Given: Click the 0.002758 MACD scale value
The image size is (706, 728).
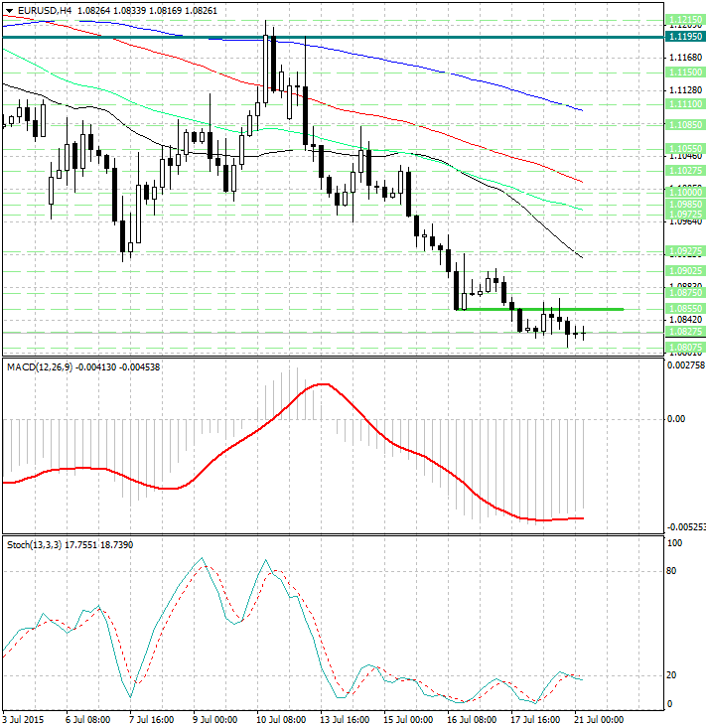Looking at the screenshot, I should coord(686,364).
